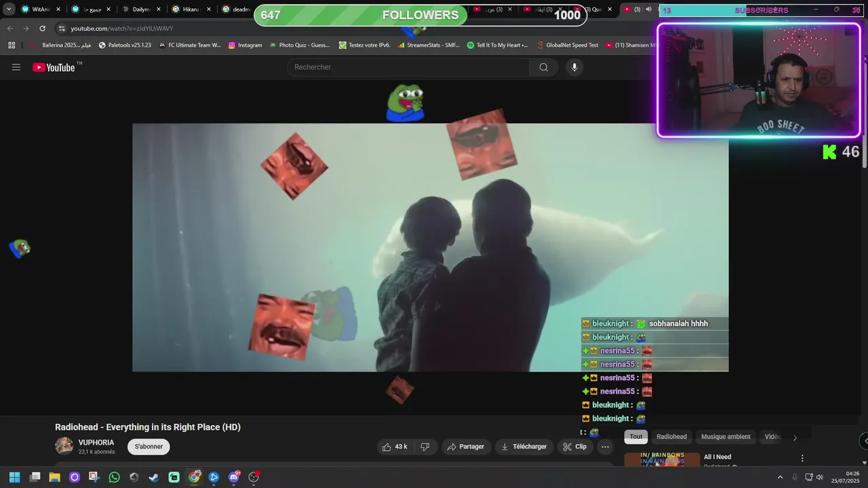868x488 pixels.
Task: Select the Tout filter chip
Action: pos(636,436)
